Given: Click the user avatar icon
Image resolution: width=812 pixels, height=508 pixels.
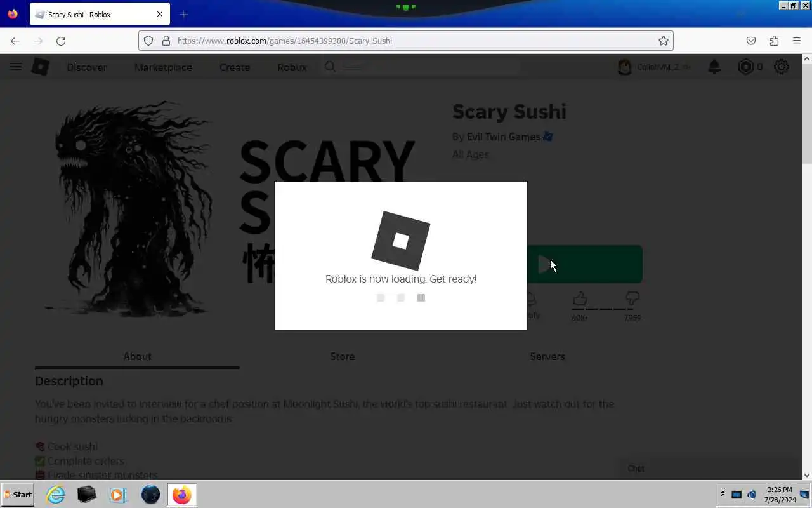Looking at the screenshot, I should tap(625, 67).
